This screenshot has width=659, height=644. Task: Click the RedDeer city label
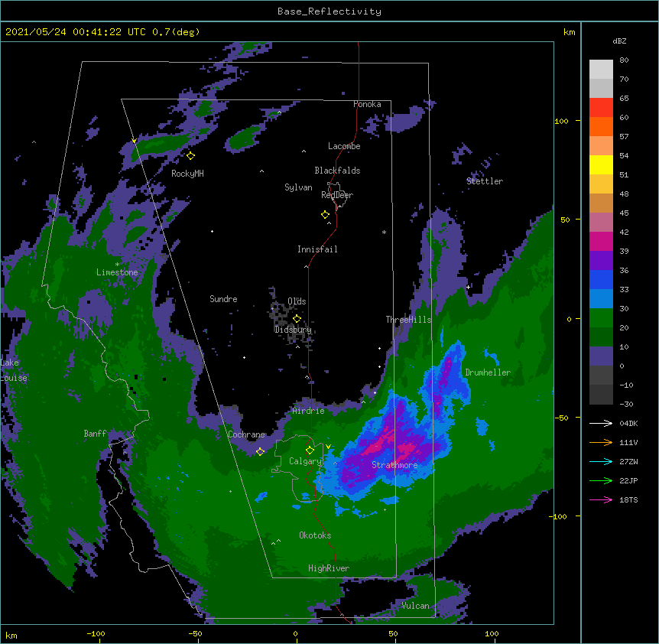click(x=337, y=195)
